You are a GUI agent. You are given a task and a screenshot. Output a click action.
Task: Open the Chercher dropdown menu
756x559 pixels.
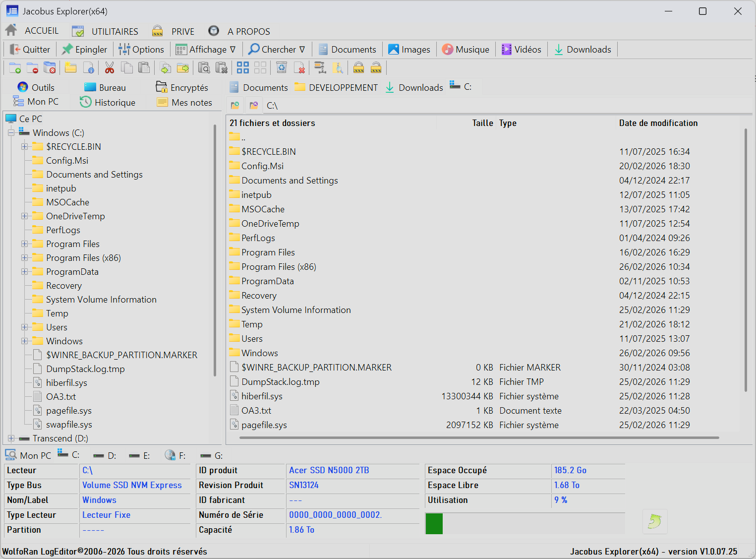click(277, 50)
